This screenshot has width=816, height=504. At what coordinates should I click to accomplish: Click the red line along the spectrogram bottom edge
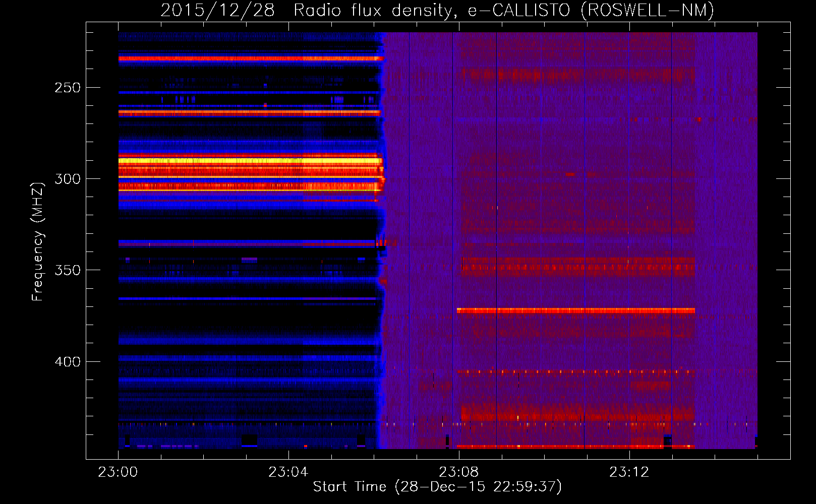[x=575, y=447]
